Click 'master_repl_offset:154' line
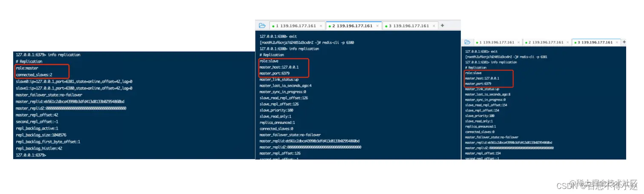The width and height of the screenshot is (644, 194). point(483,153)
